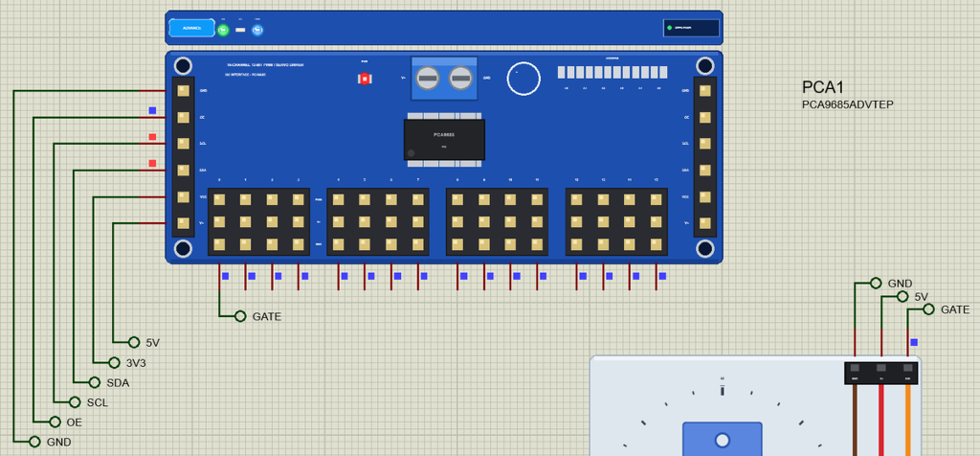Click the bottom-right mounting hole of the board
Image resolution: width=980 pixels, height=456 pixels.
click(705, 248)
